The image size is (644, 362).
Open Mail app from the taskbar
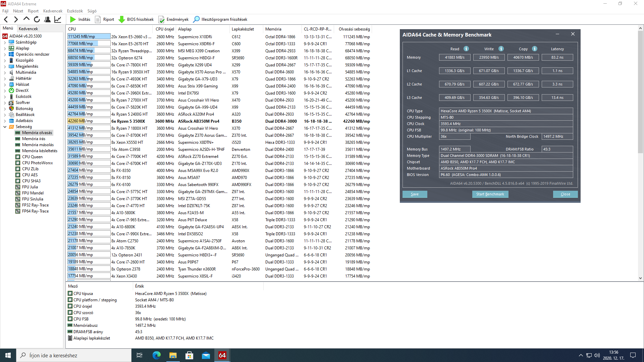tap(206, 355)
